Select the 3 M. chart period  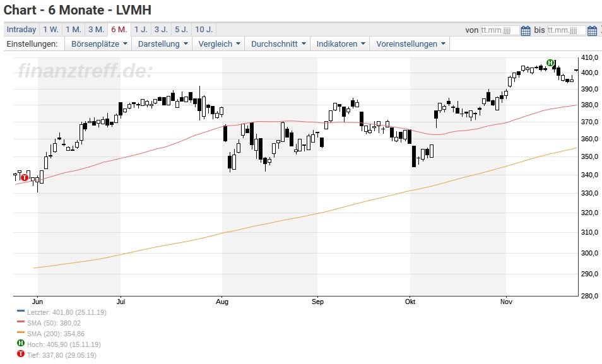[97, 30]
